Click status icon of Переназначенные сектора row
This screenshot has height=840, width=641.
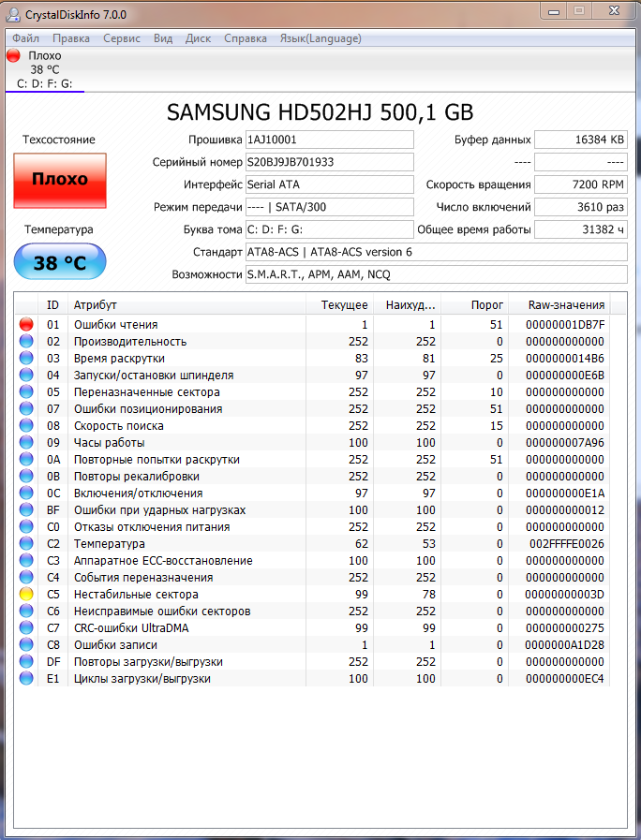[x=26, y=391]
